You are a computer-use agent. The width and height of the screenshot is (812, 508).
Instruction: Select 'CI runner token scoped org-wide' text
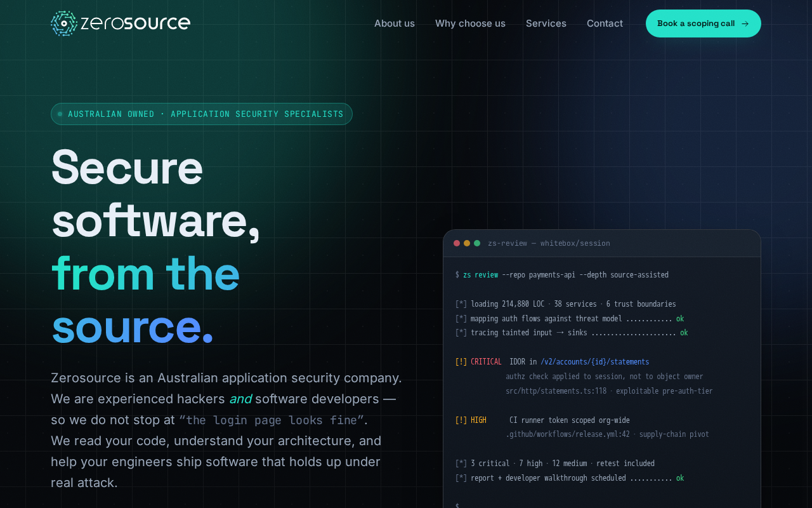[570, 420]
